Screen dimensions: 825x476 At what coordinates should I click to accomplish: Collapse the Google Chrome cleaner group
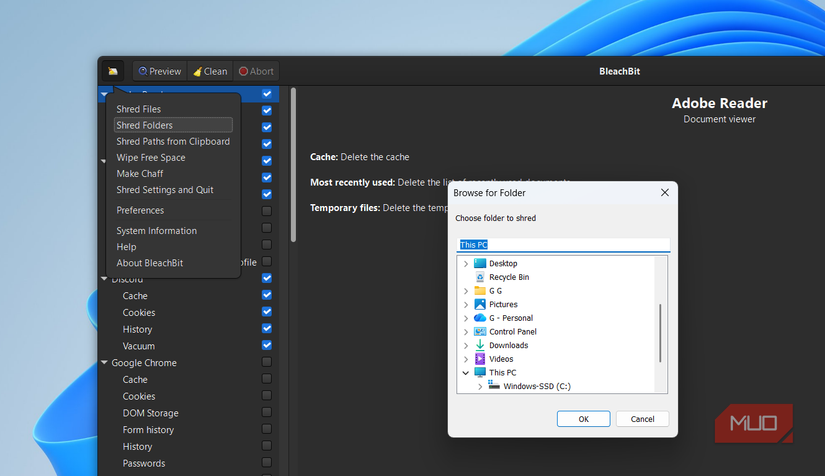coord(104,363)
